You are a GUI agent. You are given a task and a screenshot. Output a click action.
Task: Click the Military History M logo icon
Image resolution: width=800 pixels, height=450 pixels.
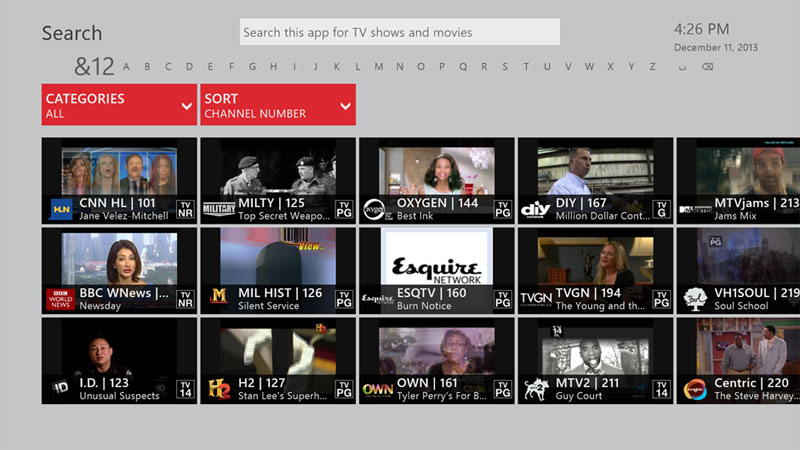pos(218,295)
